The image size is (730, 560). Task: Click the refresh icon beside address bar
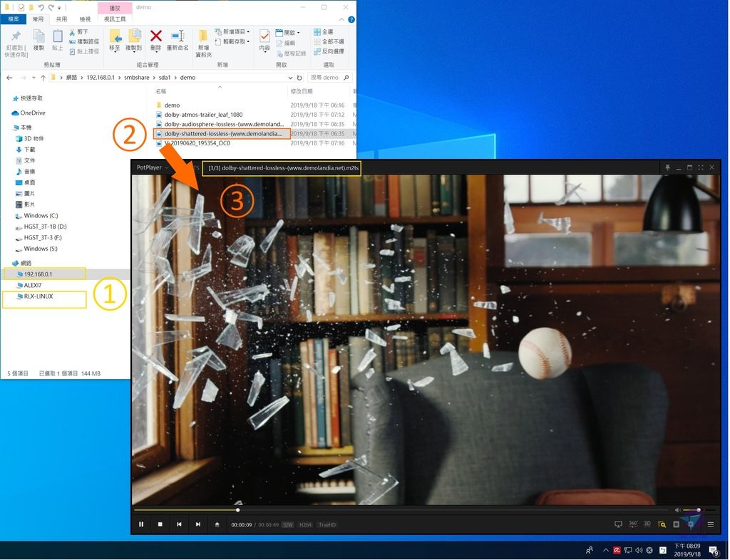pos(299,78)
